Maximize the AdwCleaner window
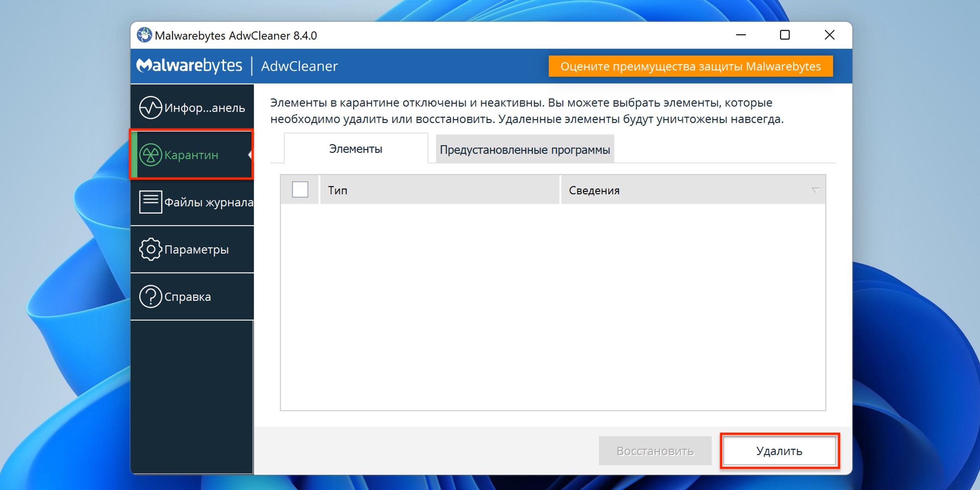 pyautogui.click(x=785, y=35)
